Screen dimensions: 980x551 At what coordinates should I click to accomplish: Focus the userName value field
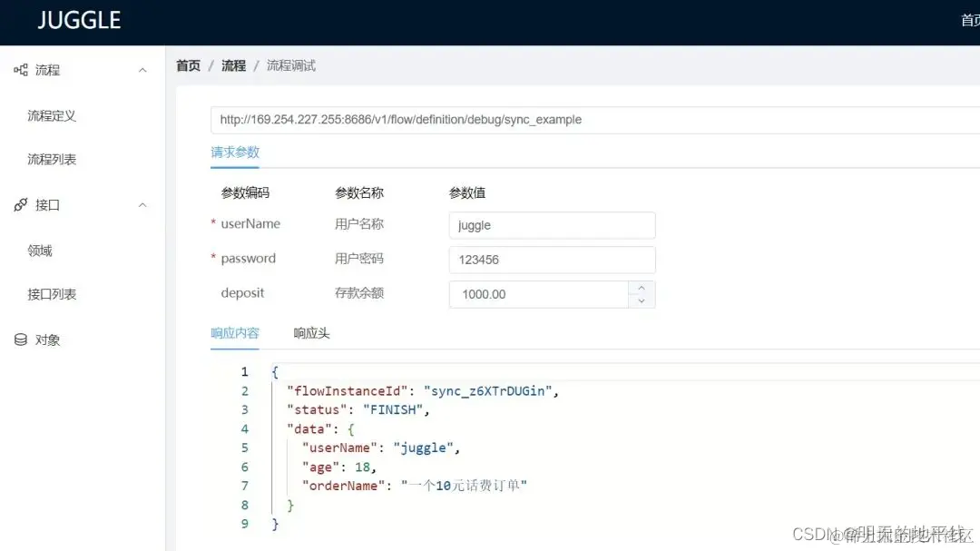pyautogui.click(x=552, y=225)
